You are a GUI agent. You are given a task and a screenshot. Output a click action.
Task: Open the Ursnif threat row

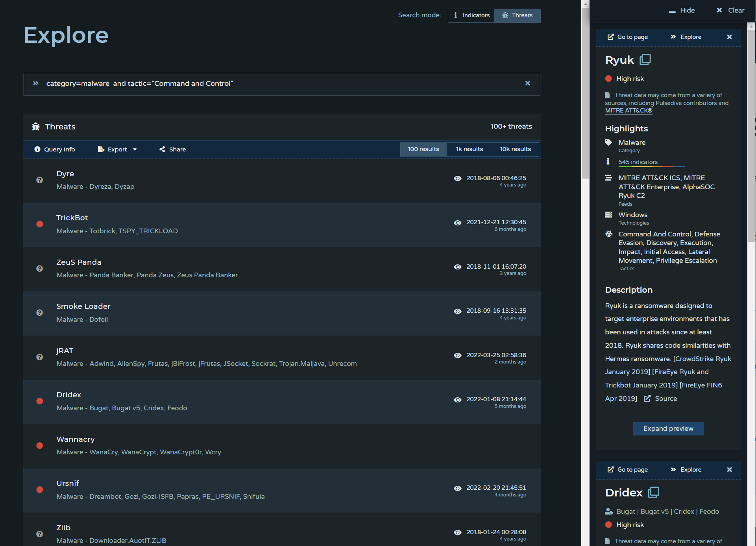[282, 490]
